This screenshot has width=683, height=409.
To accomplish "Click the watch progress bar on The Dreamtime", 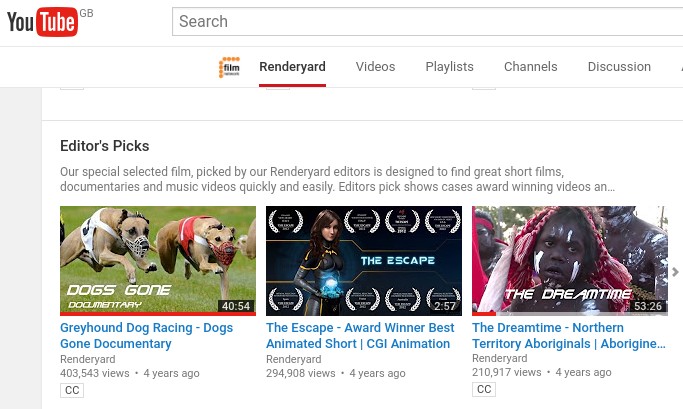I will pyautogui.click(x=570, y=314).
